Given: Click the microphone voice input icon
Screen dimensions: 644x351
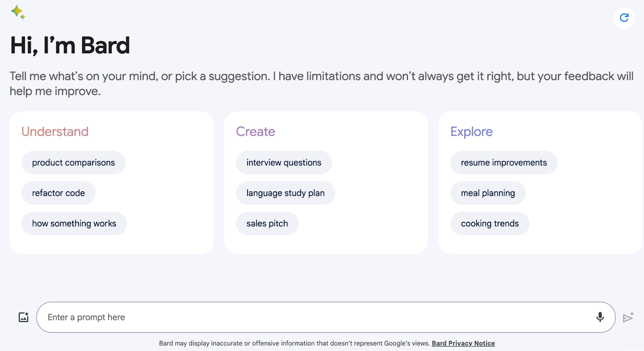Looking at the screenshot, I should click(x=600, y=317).
